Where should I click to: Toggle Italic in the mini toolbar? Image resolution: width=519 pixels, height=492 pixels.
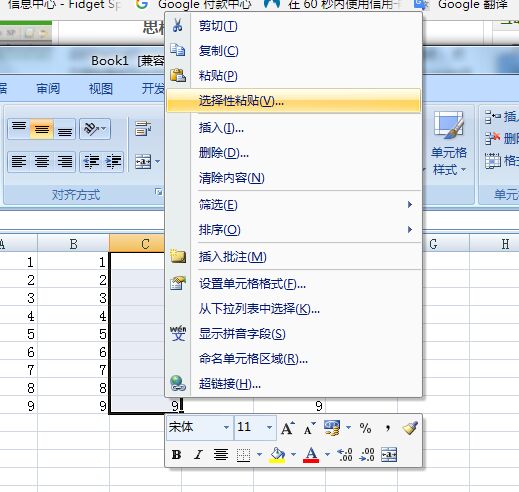point(199,455)
